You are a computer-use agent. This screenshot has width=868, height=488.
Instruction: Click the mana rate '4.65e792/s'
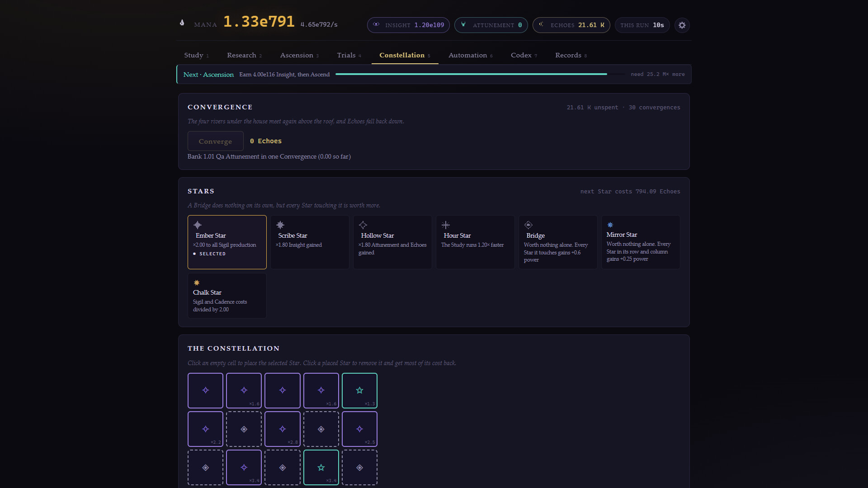319,24
